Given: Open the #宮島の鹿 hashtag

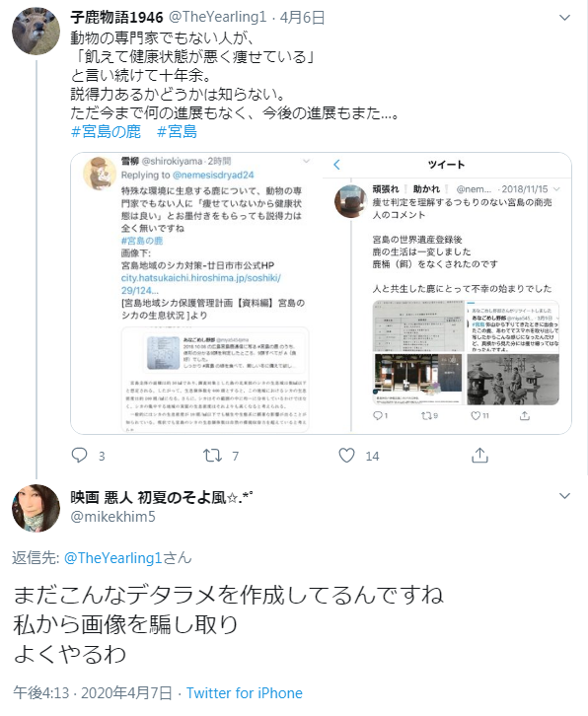Looking at the screenshot, I should click(106, 131).
